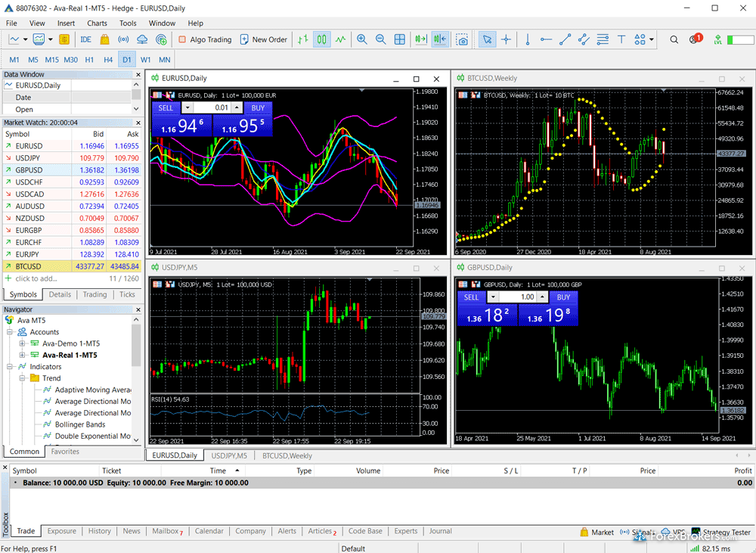The height and width of the screenshot is (553, 756).
Task: Expand the Ava-Demo 1-MT5 account node
Action: [x=22, y=343]
